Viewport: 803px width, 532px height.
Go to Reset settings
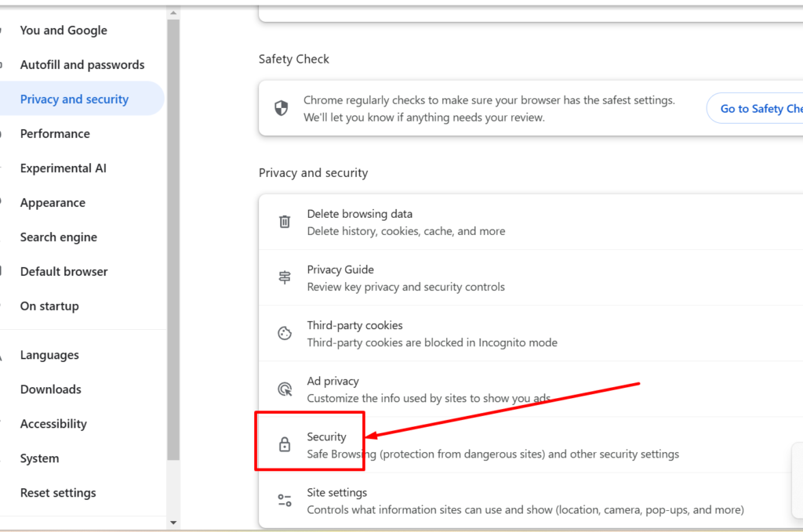pyautogui.click(x=58, y=493)
